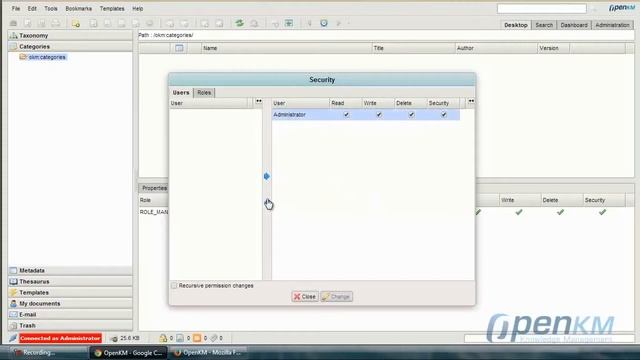The width and height of the screenshot is (640, 360).
Task: Click the Templates panel icon
Action: pyautogui.click(x=13, y=293)
